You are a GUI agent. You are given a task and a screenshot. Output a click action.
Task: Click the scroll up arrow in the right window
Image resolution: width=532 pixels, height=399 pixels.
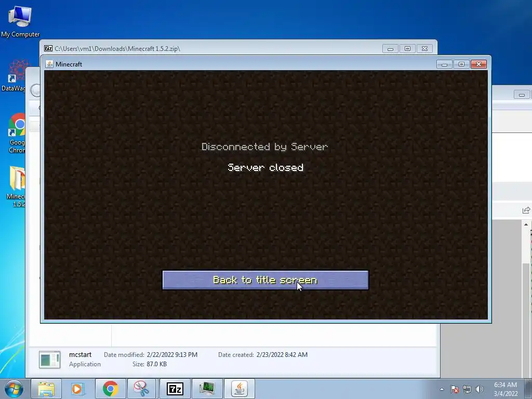coord(526,224)
